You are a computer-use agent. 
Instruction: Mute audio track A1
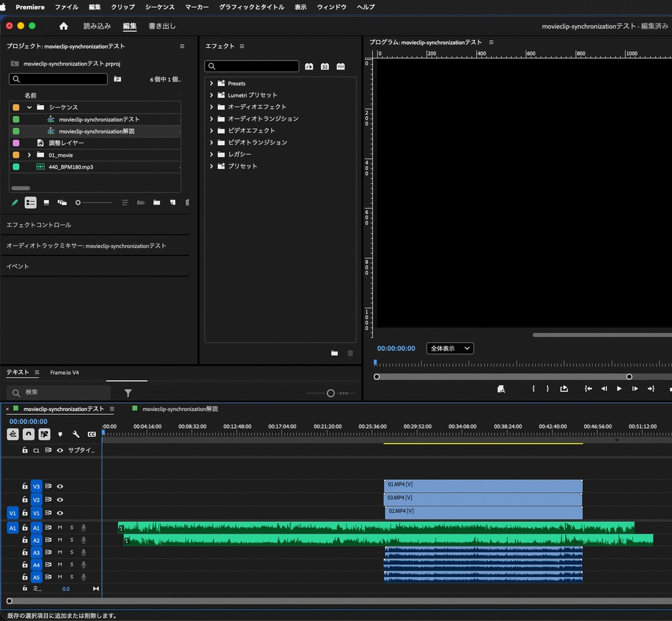pyautogui.click(x=60, y=528)
